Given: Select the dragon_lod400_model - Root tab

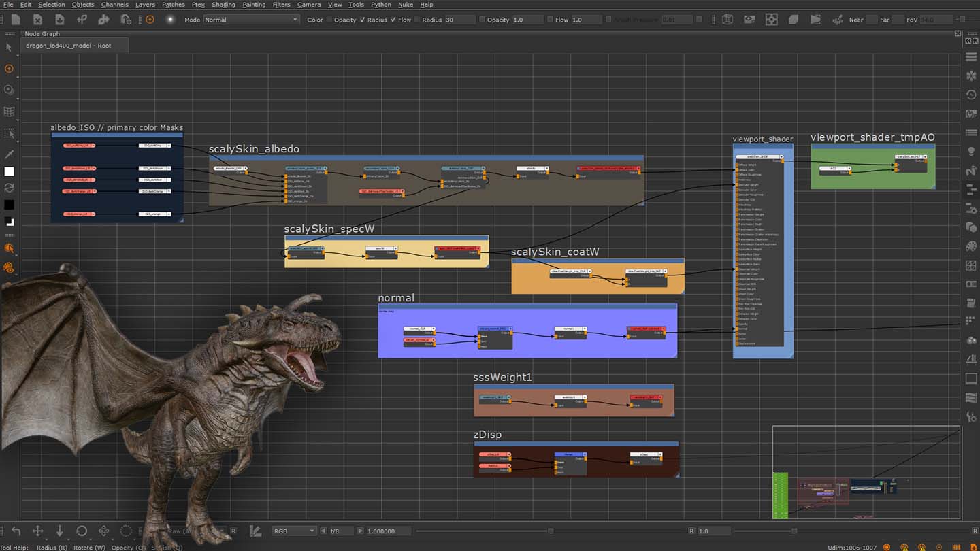Looking at the screenshot, I should coord(75,45).
